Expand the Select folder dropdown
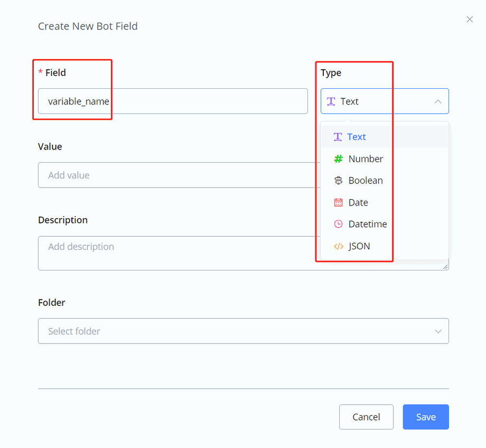 (x=438, y=331)
